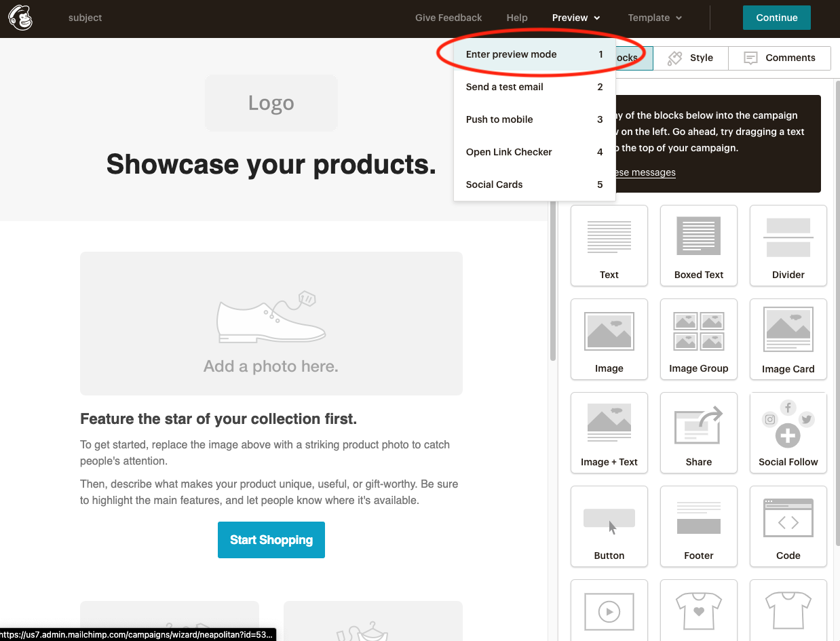The image size is (840, 641).
Task: Click the Comments speech bubble icon
Action: pos(750,58)
